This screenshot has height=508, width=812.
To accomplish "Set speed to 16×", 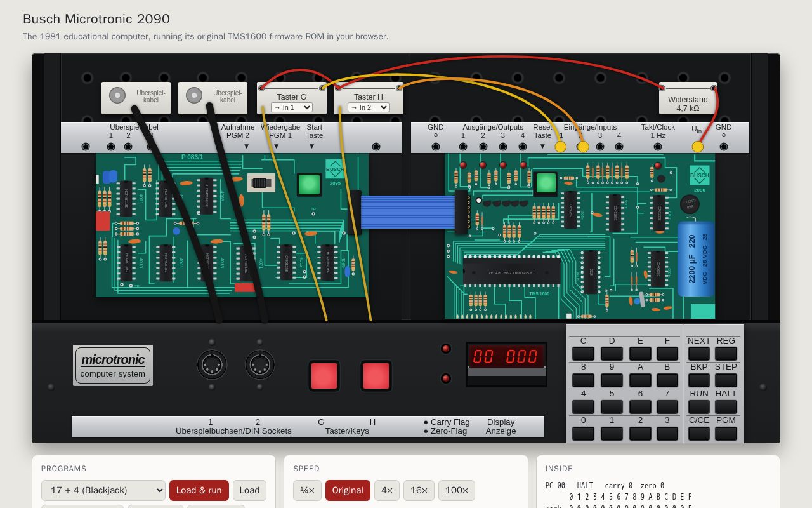I will point(419,490).
